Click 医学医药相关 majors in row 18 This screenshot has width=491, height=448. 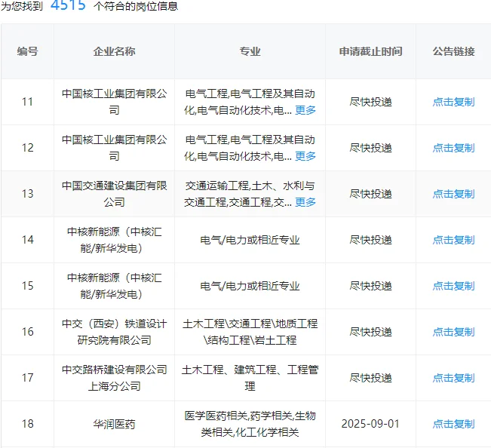coord(250,424)
